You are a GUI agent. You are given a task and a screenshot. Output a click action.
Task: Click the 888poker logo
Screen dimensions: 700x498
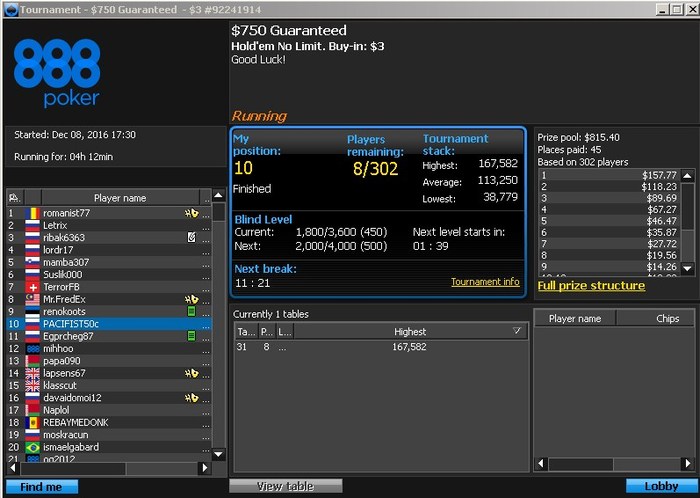(x=57, y=73)
